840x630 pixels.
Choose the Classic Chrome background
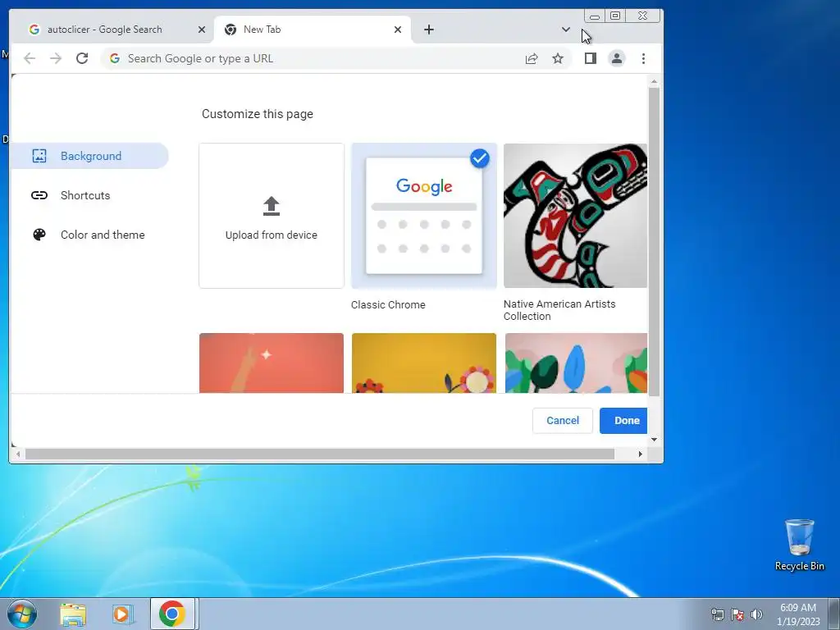(424, 216)
